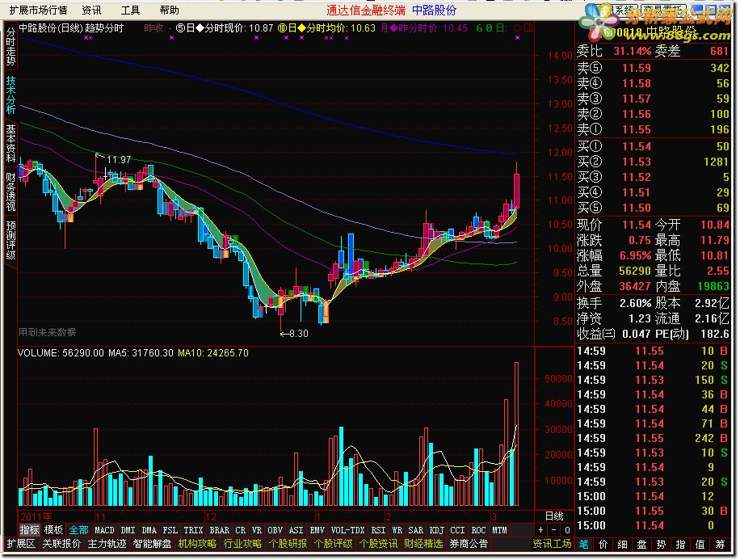Show the CCI indicator
Screen dimensions: 740x560
tap(457, 530)
